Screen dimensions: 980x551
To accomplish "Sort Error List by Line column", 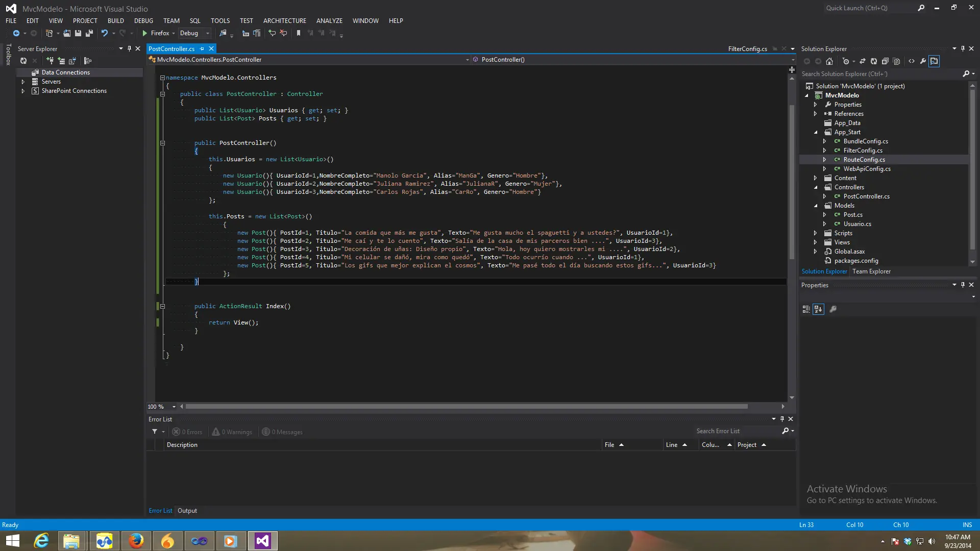I will [x=681, y=445].
